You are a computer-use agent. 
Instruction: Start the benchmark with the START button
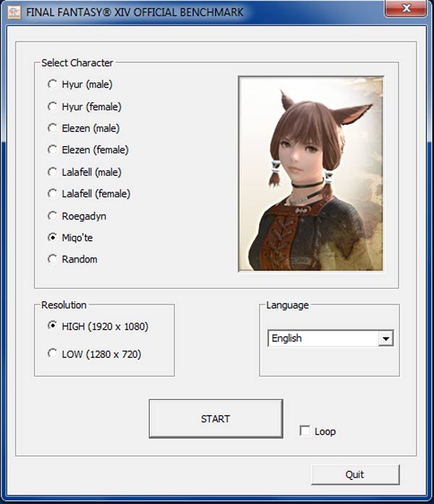point(216,419)
